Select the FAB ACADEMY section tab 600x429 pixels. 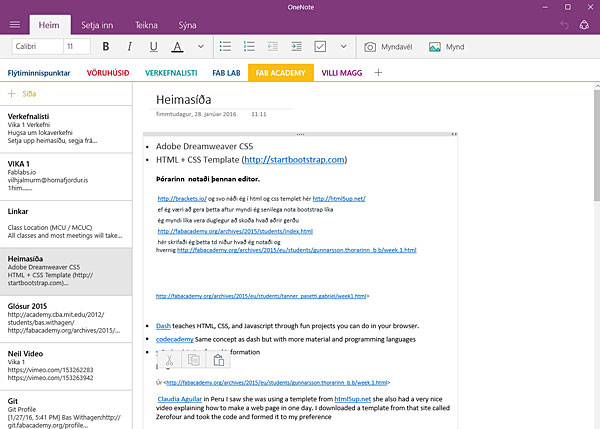(x=280, y=73)
